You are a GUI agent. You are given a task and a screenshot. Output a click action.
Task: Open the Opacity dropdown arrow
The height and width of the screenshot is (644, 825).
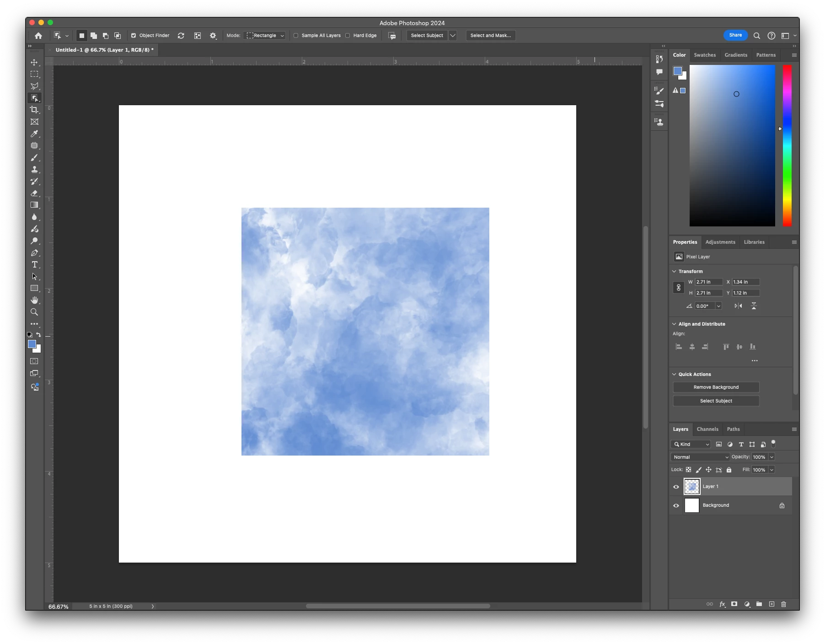click(771, 457)
